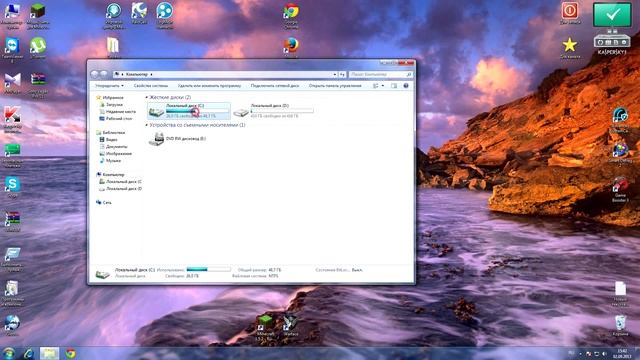Open the view options dropdown arrow
The image size is (640, 360).
(x=382, y=86)
